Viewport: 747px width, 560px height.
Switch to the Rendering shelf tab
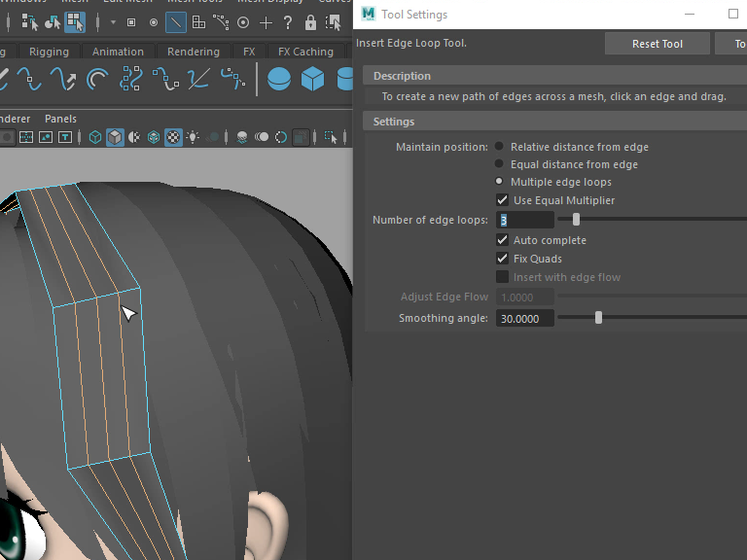(x=194, y=52)
